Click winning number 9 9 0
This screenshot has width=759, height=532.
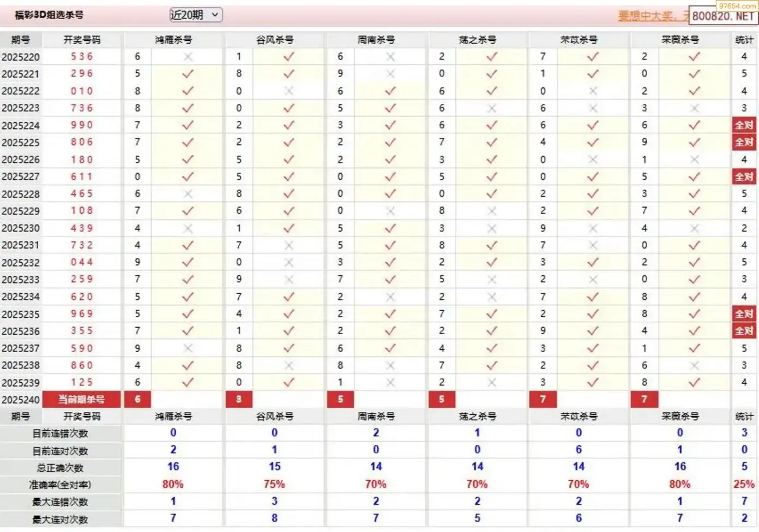click(82, 125)
